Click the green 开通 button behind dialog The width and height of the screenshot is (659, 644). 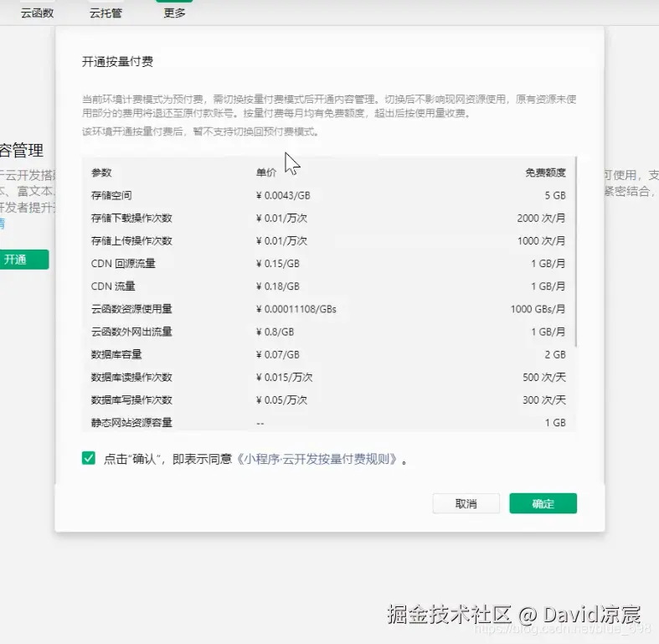pos(24,260)
